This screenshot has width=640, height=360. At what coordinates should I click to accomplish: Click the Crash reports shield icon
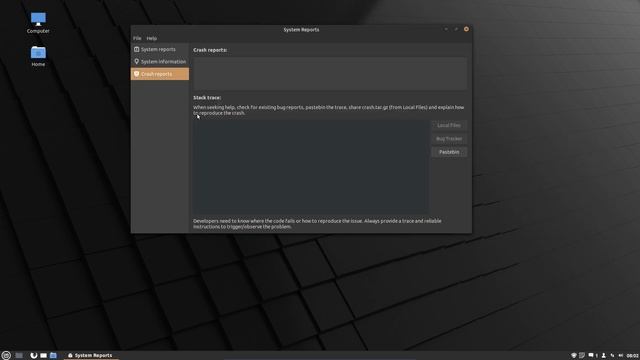[x=136, y=74]
